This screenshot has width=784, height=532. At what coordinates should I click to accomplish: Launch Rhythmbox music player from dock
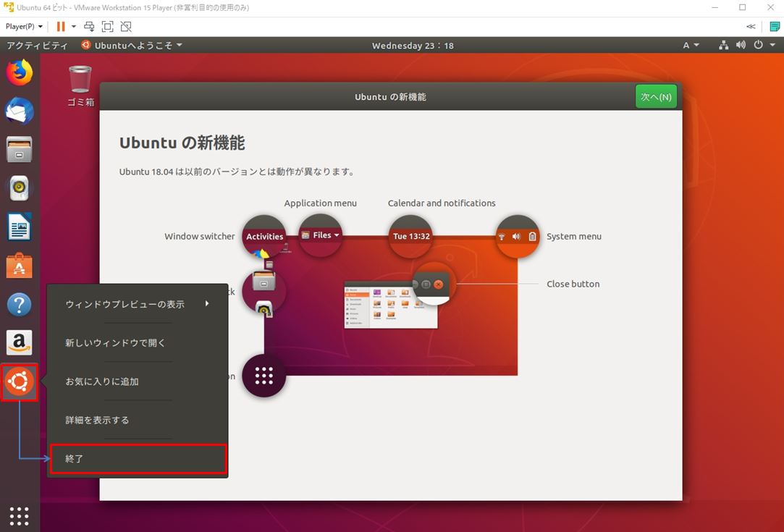tap(20, 188)
